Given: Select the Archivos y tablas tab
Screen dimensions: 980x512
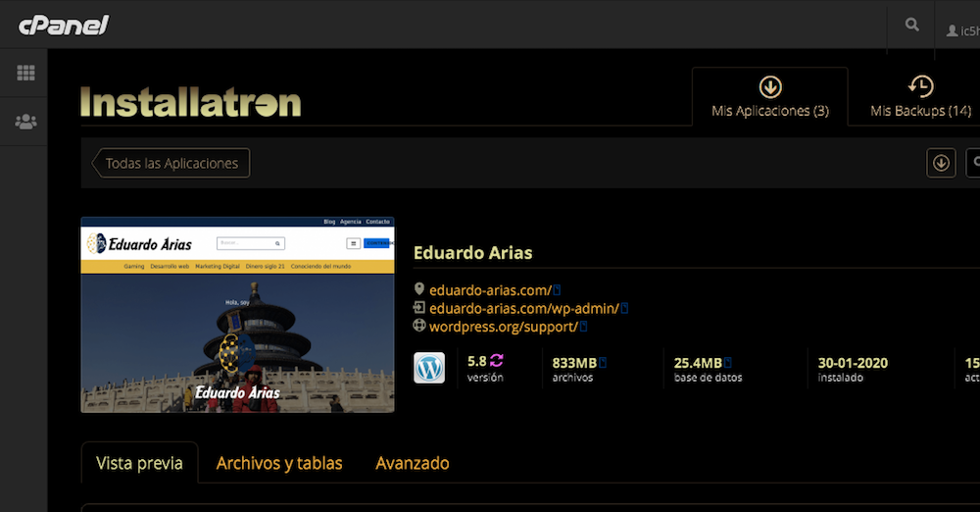Looking at the screenshot, I should [x=278, y=463].
